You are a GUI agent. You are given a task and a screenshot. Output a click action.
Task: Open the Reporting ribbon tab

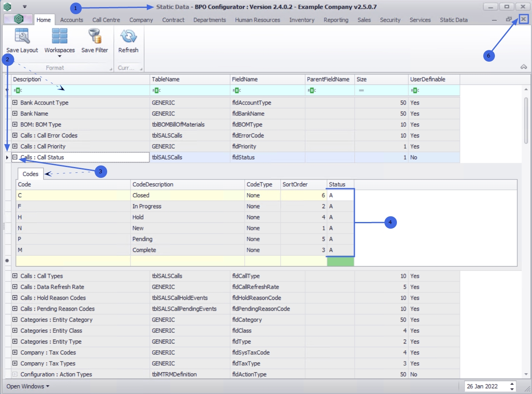[336, 20]
